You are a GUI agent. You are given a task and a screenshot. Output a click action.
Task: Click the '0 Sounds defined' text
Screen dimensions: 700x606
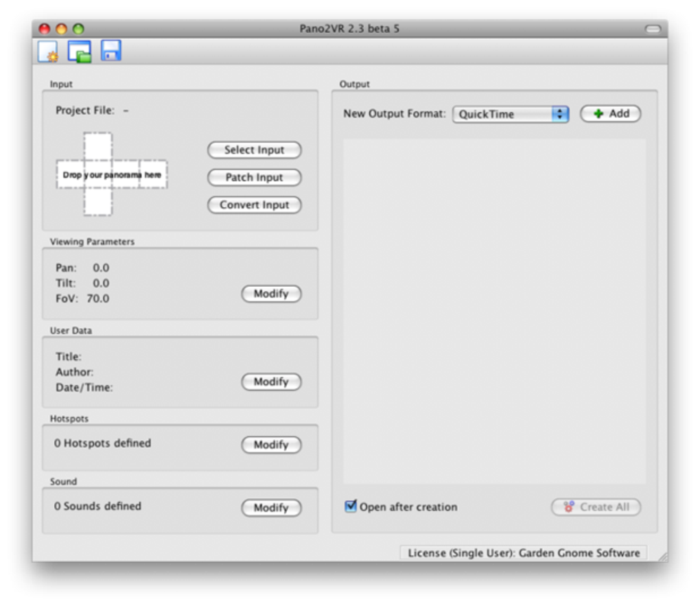point(97,506)
